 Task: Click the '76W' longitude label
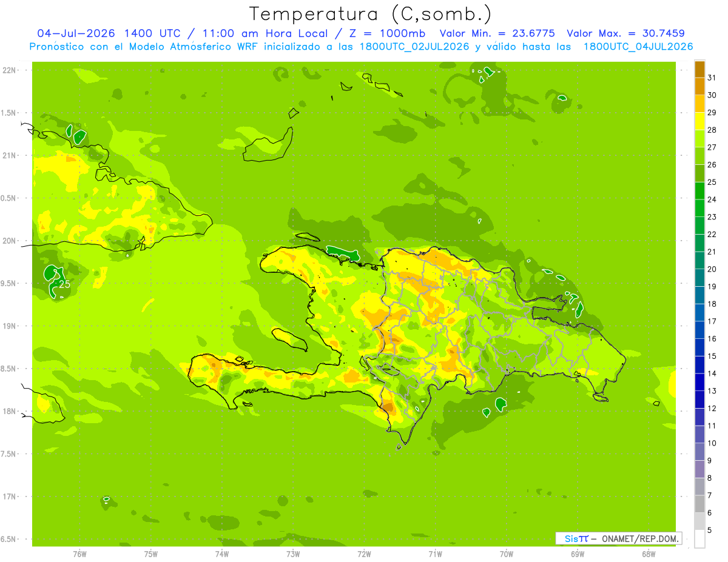tap(79, 554)
